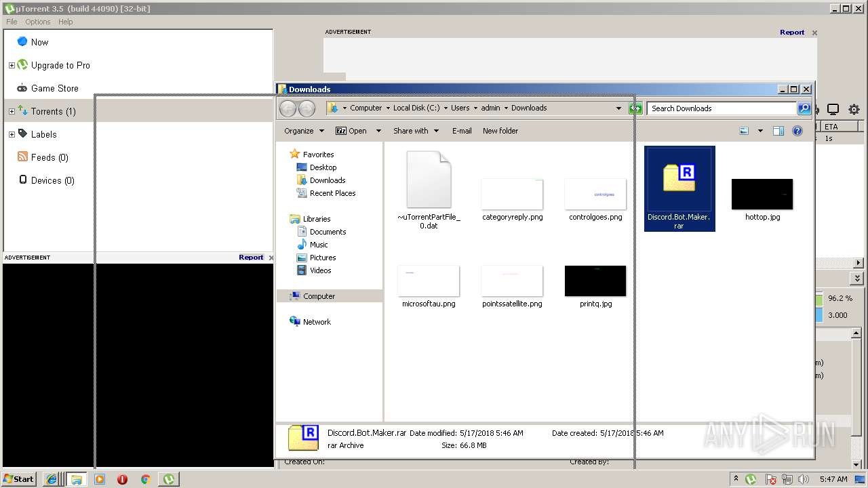Select Libraries in navigation pane

pyautogui.click(x=311, y=219)
